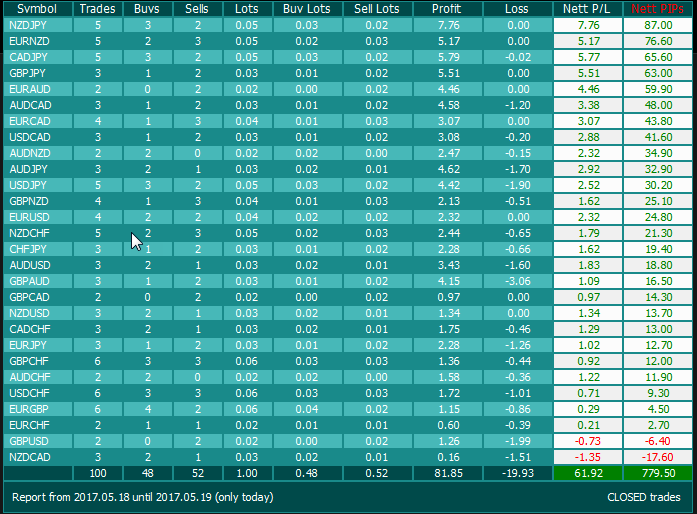
Task: Click the total Nett P/L 61.92
Action: (588, 473)
